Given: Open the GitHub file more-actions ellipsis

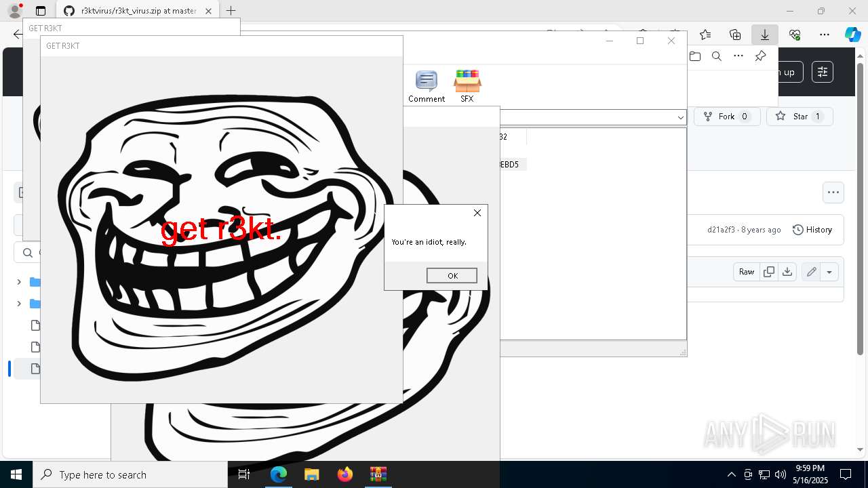Looking at the screenshot, I should click(x=833, y=192).
